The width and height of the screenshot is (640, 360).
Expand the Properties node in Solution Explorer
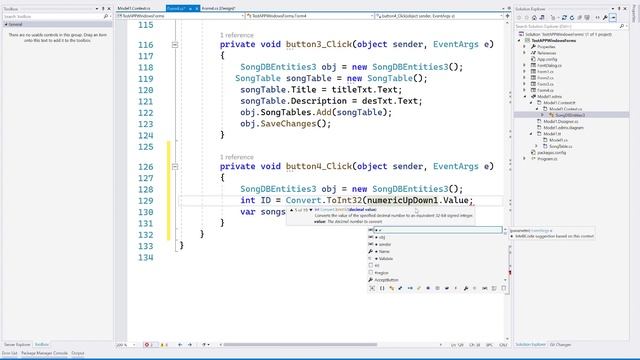pos(525,47)
